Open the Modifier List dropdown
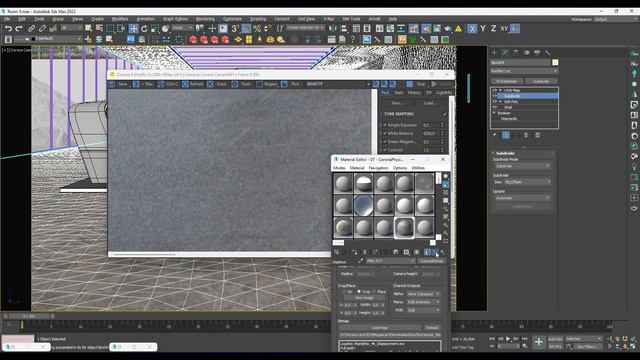Image resolution: width=640 pixels, height=360 pixels. pyautogui.click(x=524, y=71)
